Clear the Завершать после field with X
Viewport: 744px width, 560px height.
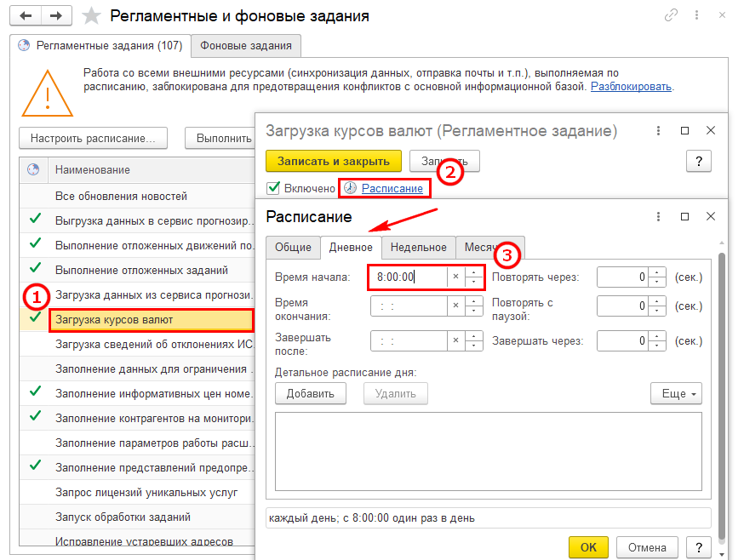tap(455, 340)
